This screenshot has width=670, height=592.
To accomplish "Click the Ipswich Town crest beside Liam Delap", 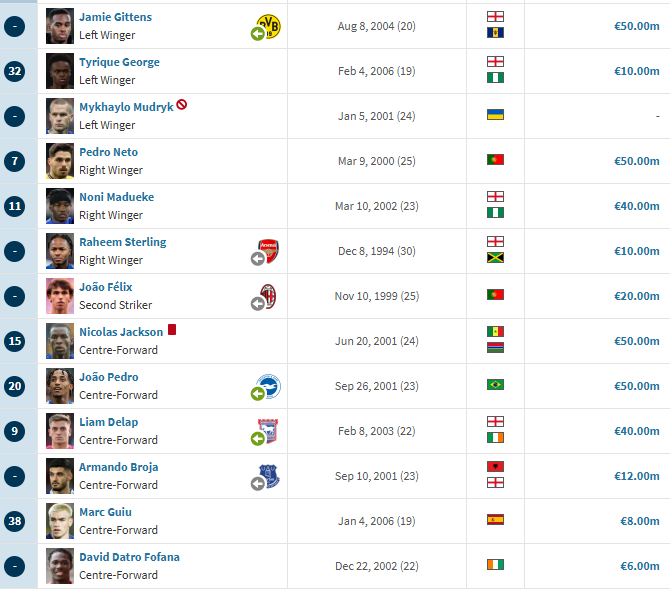I will click(x=268, y=431).
